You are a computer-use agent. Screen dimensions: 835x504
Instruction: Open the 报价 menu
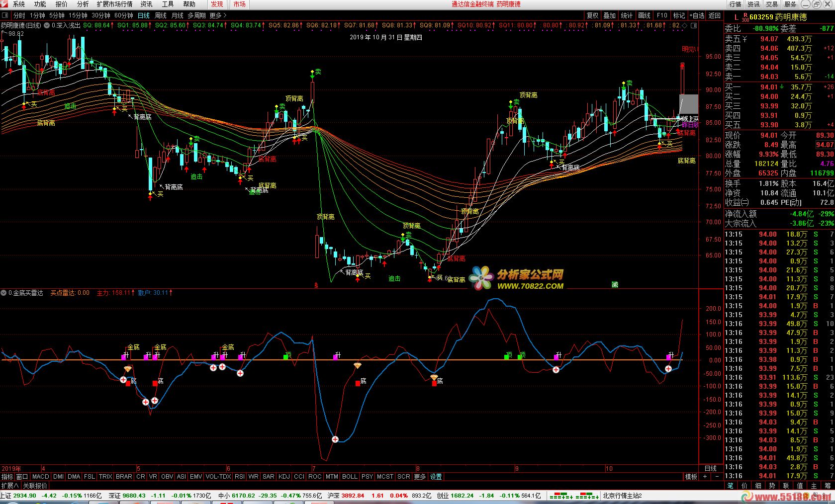coord(61,4)
